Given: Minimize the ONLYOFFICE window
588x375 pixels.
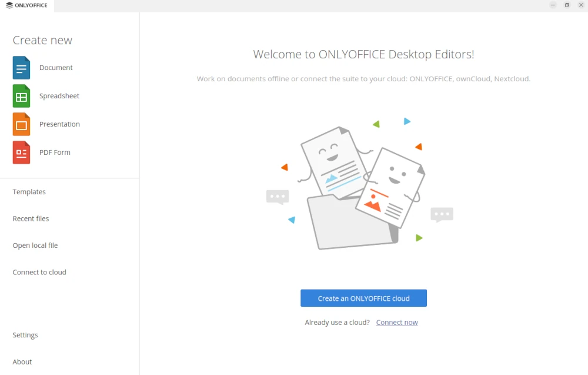Looking at the screenshot, I should tap(553, 5).
